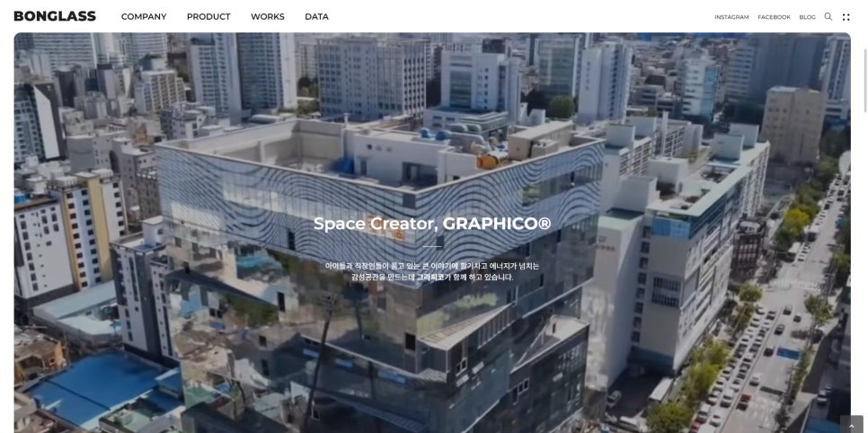
Task: Open the BLOG link
Action: click(x=807, y=17)
